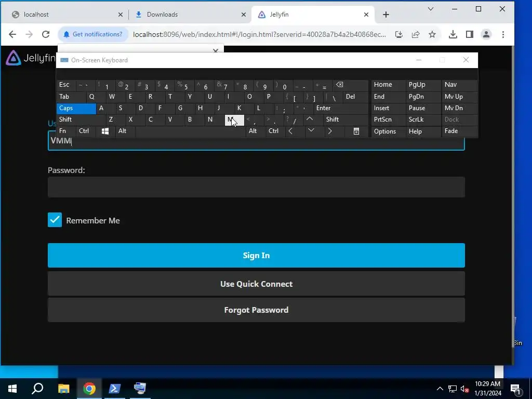The height and width of the screenshot is (399, 532).
Task: Click the space bar on the On-Screen Keyboard
Action: pyautogui.click(x=190, y=131)
